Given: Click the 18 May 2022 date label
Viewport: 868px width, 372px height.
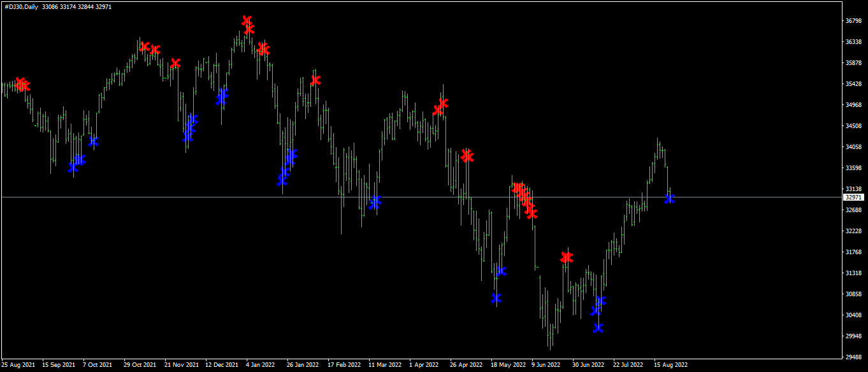Looking at the screenshot, I should coord(508,366).
